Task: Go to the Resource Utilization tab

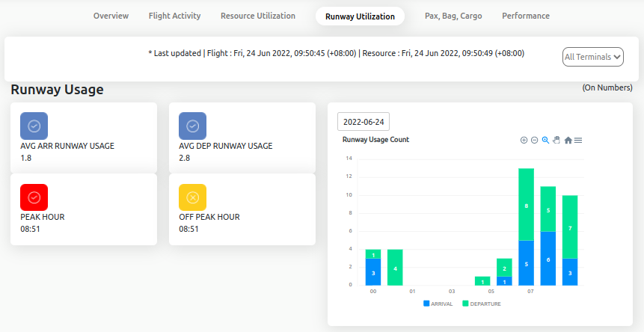Action: click(258, 16)
